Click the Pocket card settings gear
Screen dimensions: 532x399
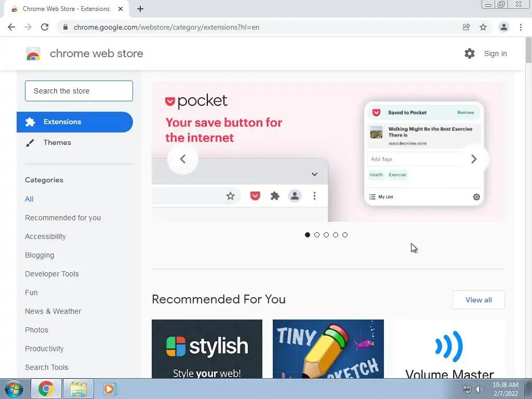476,197
